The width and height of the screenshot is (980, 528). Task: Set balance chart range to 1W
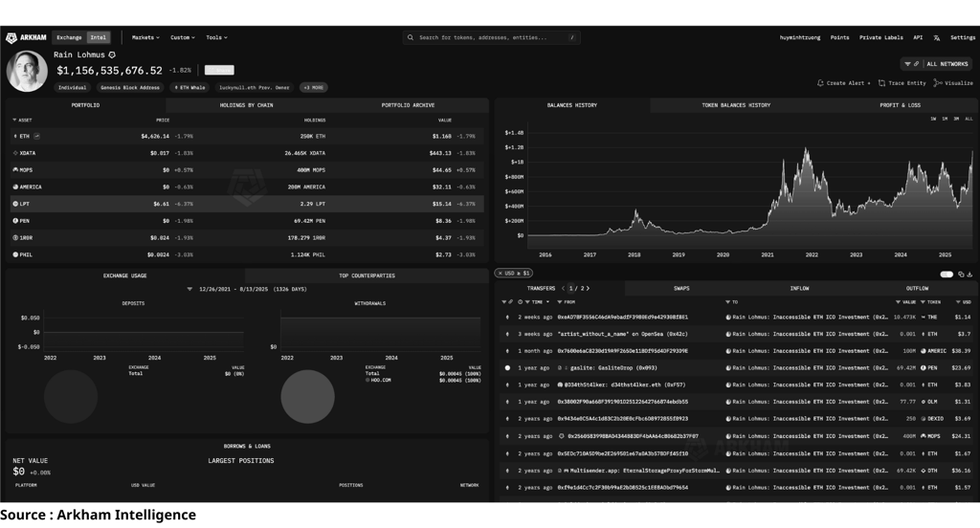933,119
